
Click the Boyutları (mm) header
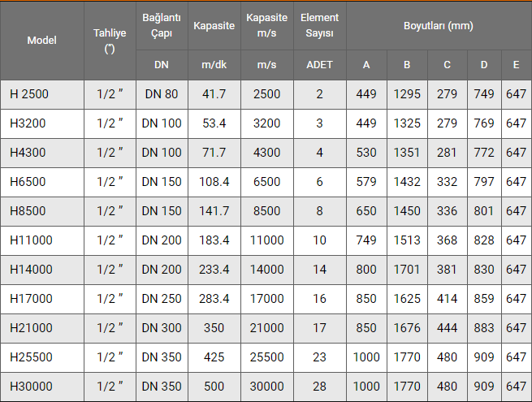click(x=439, y=26)
